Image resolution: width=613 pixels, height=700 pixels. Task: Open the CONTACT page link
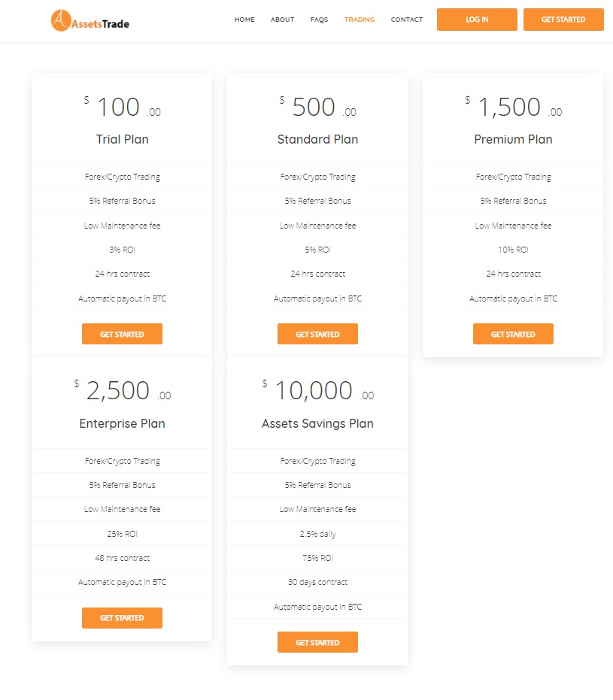(x=407, y=20)
